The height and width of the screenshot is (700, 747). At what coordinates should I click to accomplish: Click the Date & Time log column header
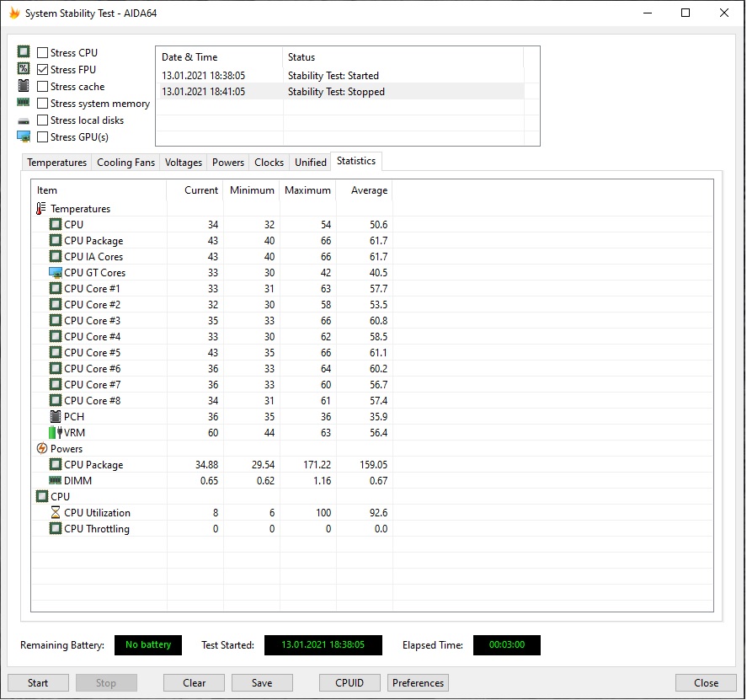click(220, 57)
